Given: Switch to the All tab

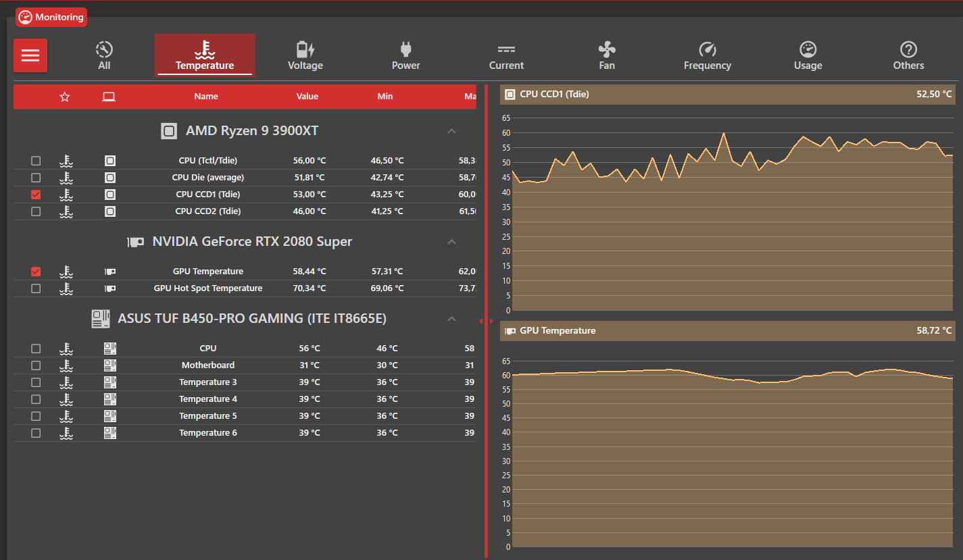Looking at the screenshot, I should click(x=104, y=55).
